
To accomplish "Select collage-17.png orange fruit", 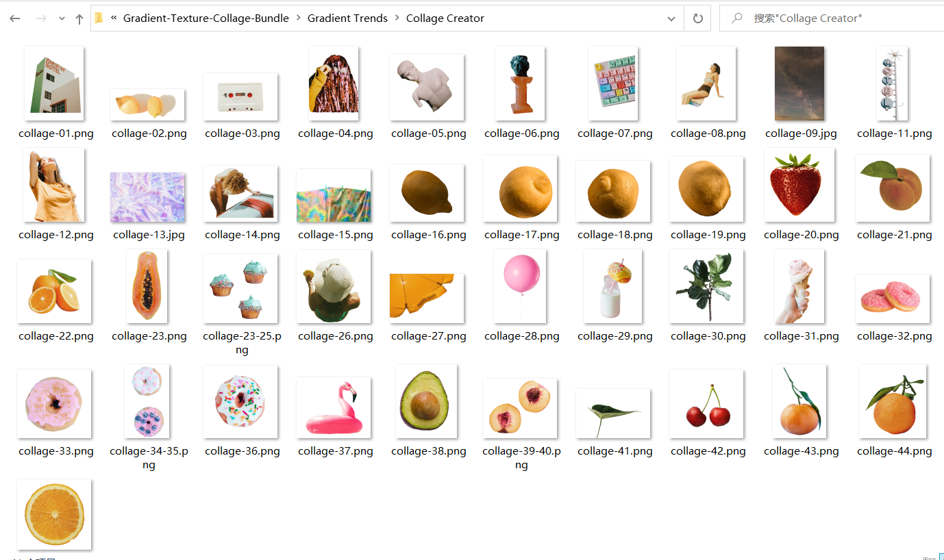I will [520, 188].
